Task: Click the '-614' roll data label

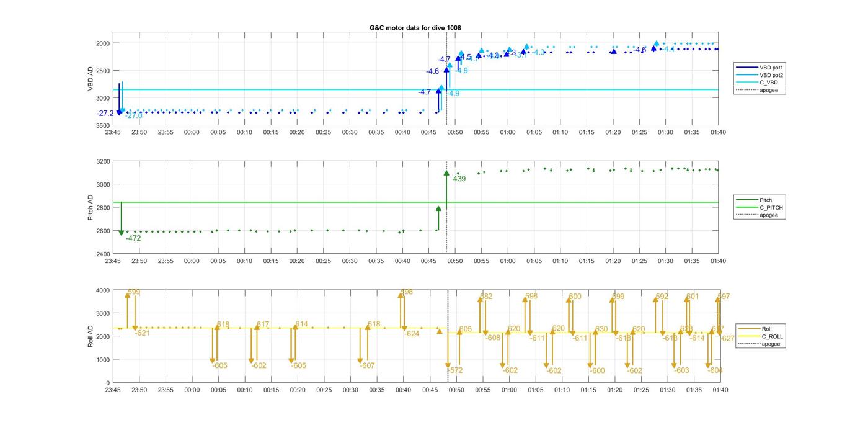Action: [697, 338]
